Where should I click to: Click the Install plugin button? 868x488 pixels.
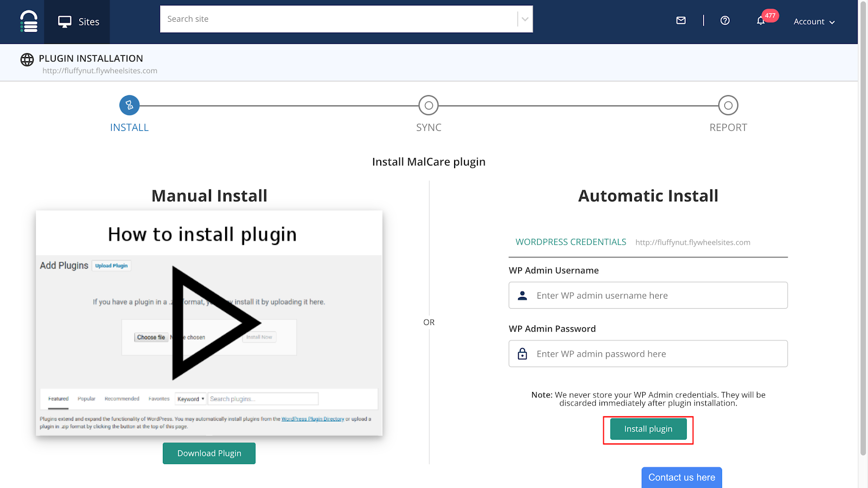(648, 429)
